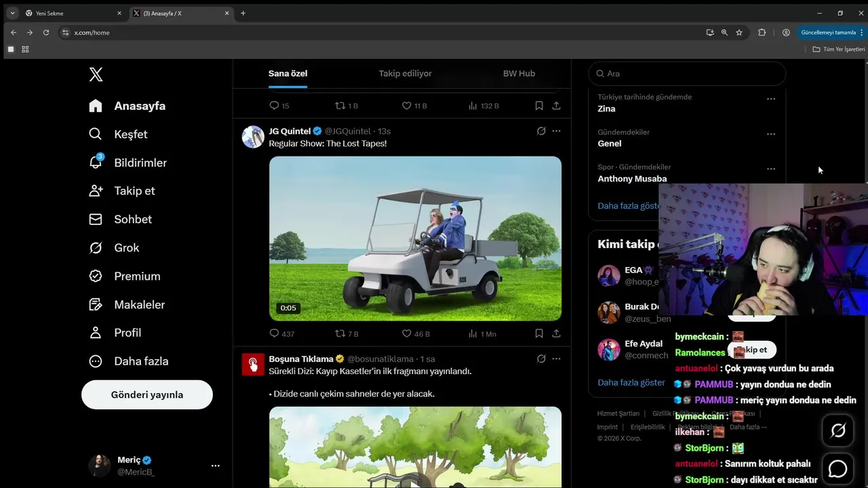Click the Makaleler icon in sidebar

[x=96, y=305]
